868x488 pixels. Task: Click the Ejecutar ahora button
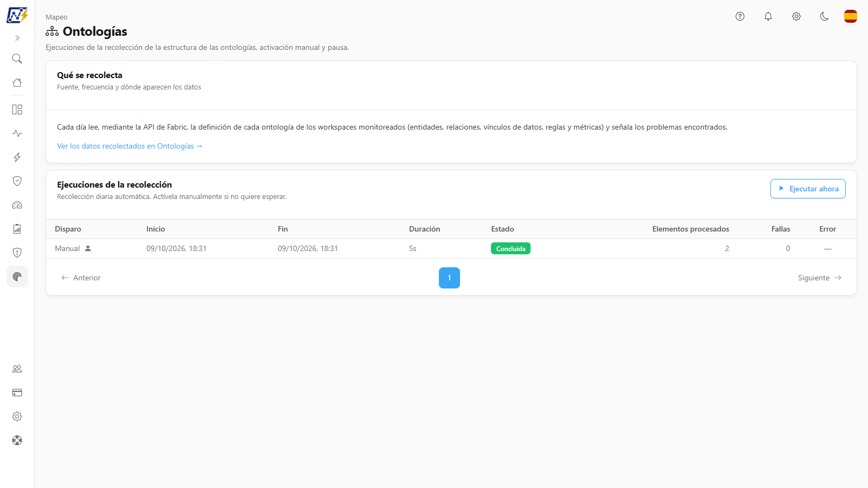pos(808,189)
